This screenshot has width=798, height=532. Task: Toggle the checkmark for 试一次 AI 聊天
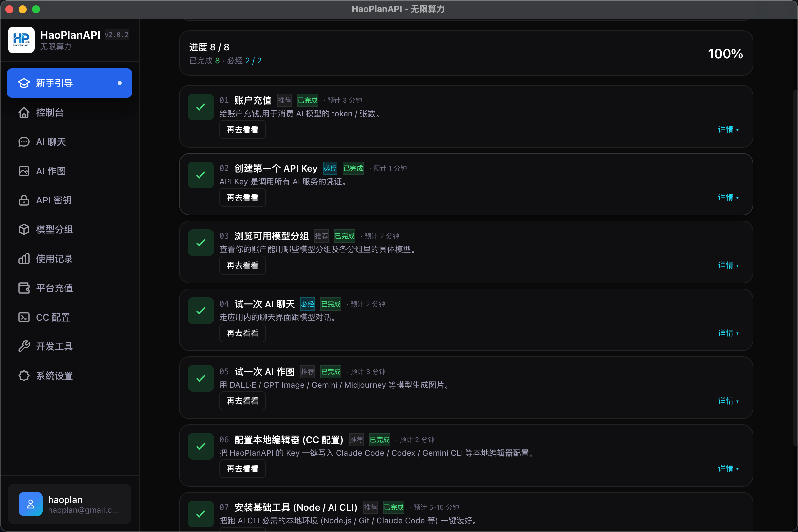[x=201, y=311]
